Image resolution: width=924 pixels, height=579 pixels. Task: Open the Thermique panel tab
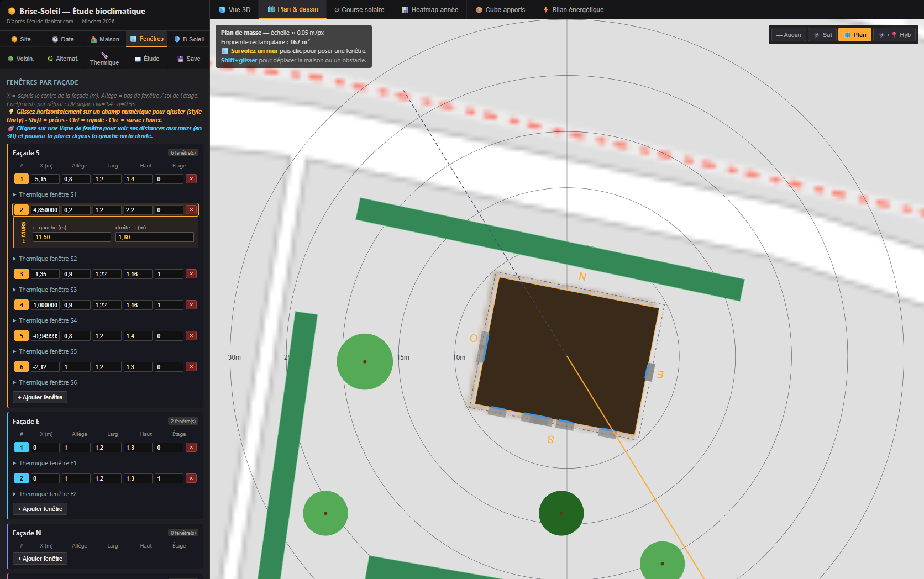(104, 59)
